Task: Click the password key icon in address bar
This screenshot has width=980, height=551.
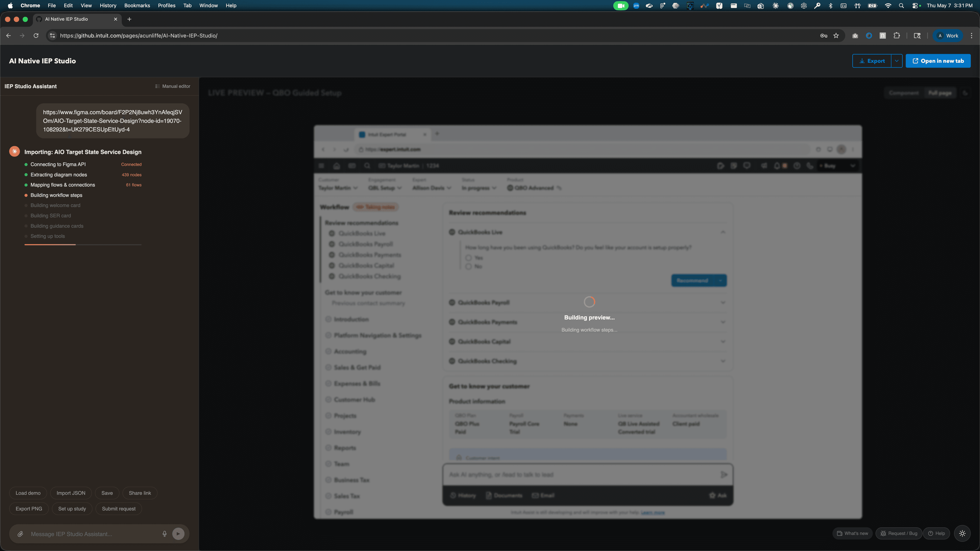Action: click(824, 36)
